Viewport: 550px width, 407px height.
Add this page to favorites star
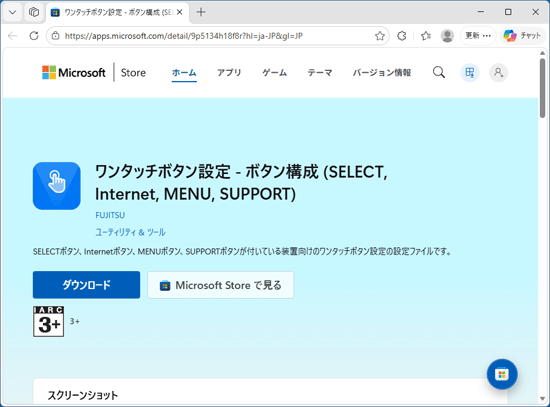click(380, 36)
